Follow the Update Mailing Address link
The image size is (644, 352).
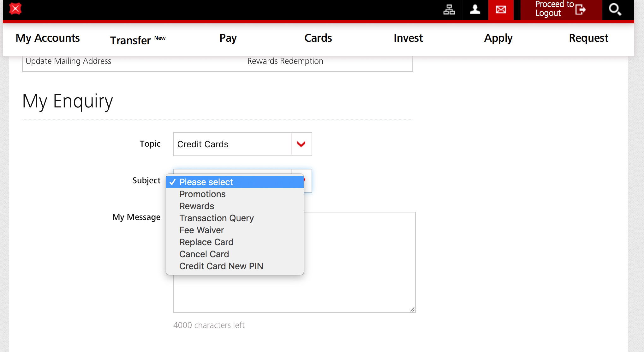point(69,61)
